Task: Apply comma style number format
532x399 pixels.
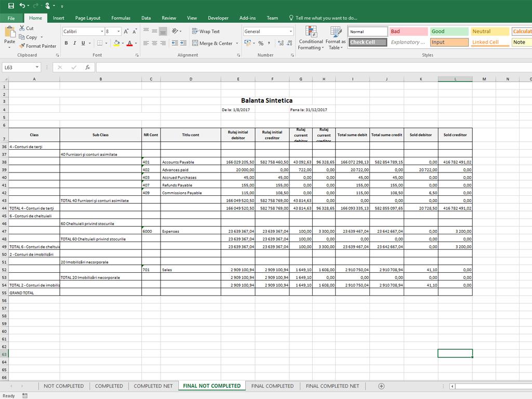Action: 269,43
